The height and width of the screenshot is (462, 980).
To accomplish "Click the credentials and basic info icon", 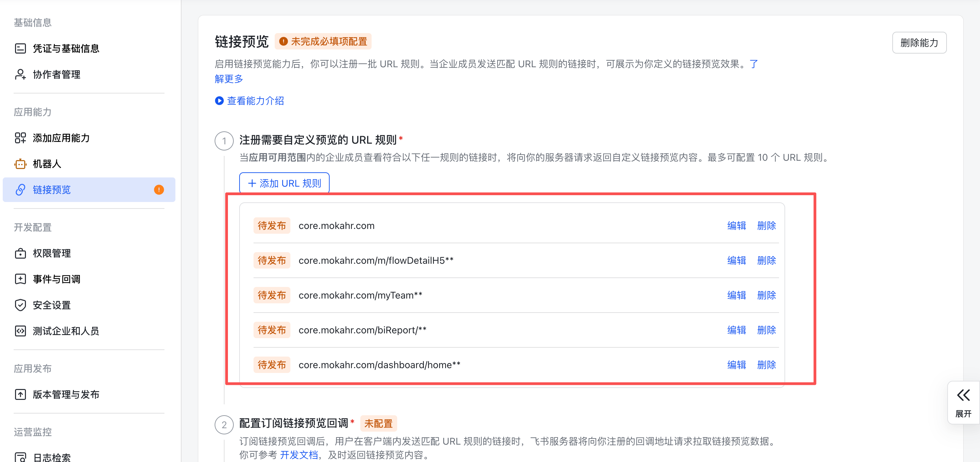I will point(20,48).
